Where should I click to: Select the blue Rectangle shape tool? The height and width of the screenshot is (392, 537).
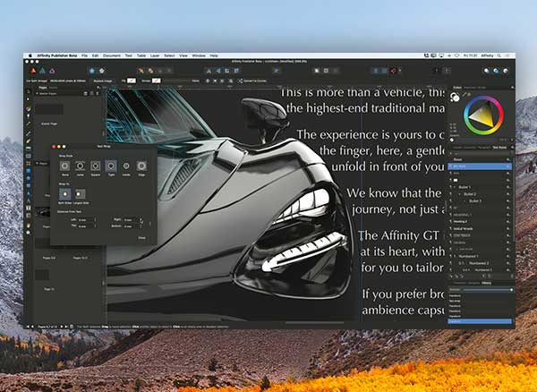pyautogui.click(x=29, y=171)
